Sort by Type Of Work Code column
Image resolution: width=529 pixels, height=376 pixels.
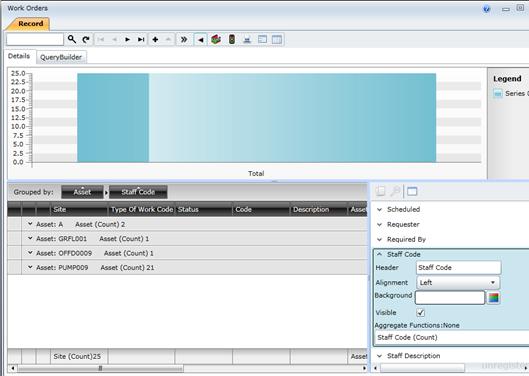(x=142, y=209)
